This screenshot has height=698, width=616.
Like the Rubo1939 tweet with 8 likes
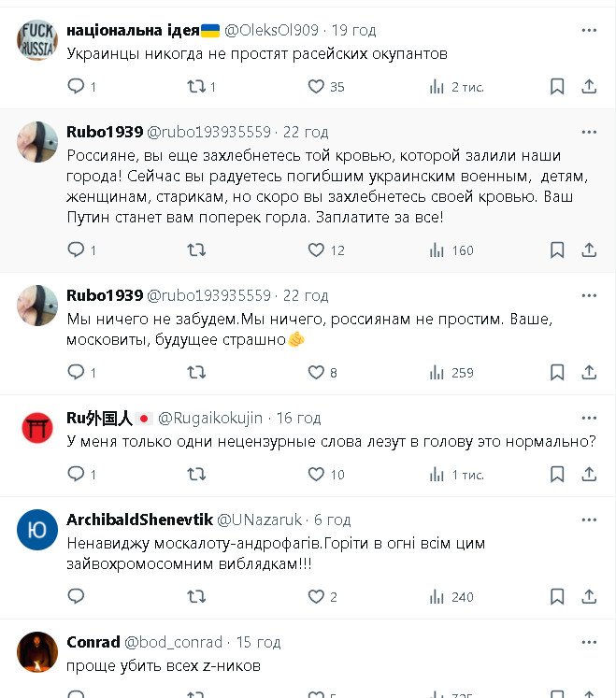coord(317,372)
